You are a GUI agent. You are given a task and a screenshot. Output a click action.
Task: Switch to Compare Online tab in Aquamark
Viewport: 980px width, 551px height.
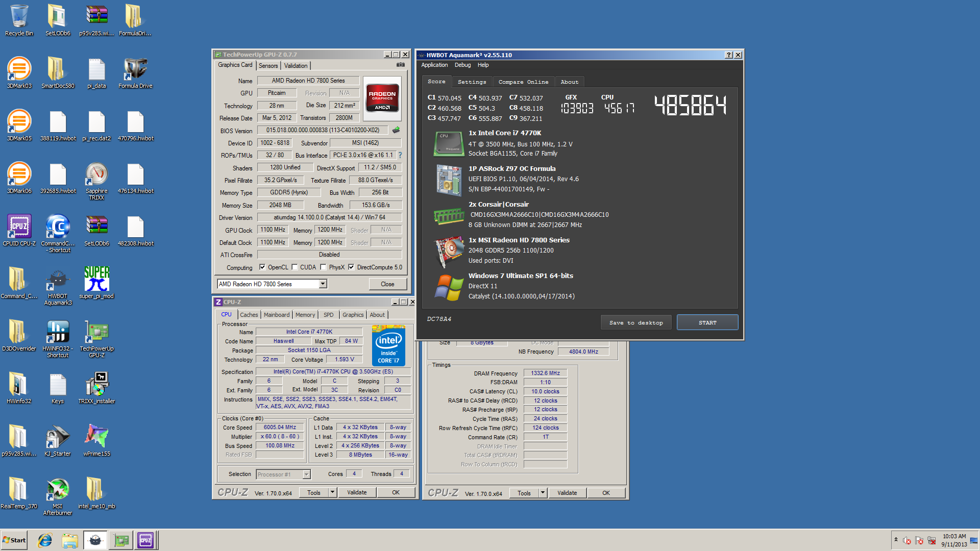tap(523, 82)
